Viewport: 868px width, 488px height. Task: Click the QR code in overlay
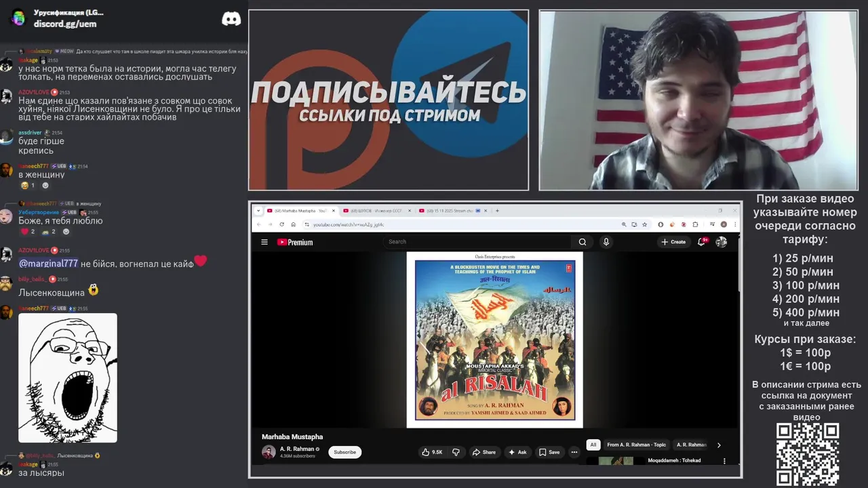(x=808, y=454)
